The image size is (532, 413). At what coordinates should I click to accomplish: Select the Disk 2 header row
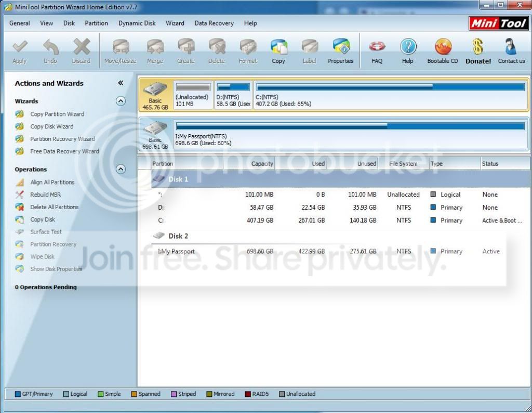(341, 236)
